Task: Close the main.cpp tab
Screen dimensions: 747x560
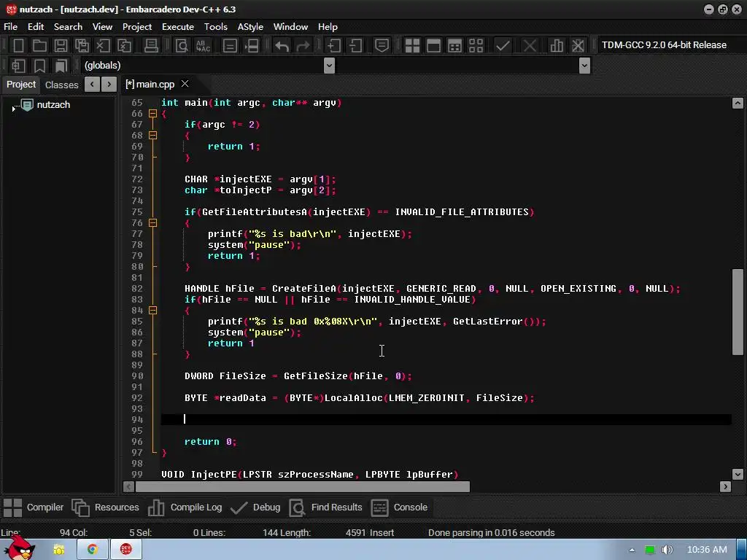Action: [185, 84]
